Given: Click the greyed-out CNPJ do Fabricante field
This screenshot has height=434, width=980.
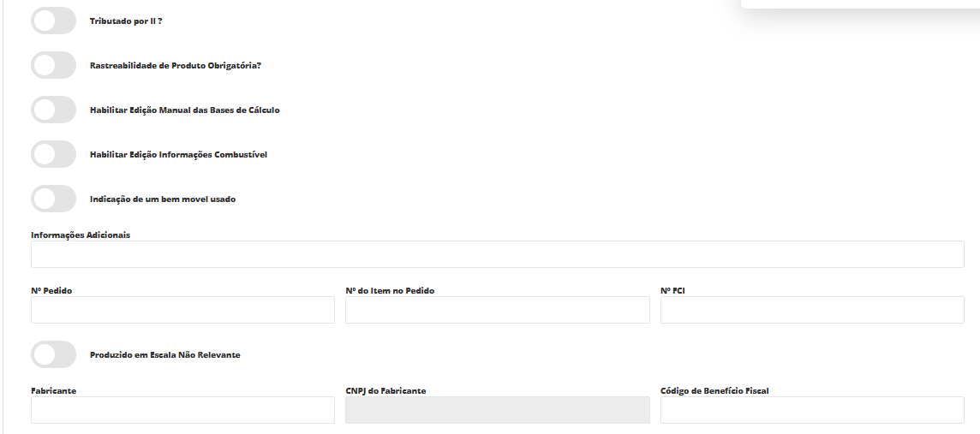Looking at the screenshot, I should (497, 410).
